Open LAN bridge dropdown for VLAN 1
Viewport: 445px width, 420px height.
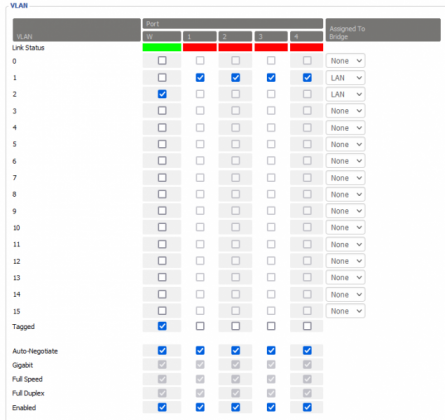pyautogui.click(x=345, y=78)
